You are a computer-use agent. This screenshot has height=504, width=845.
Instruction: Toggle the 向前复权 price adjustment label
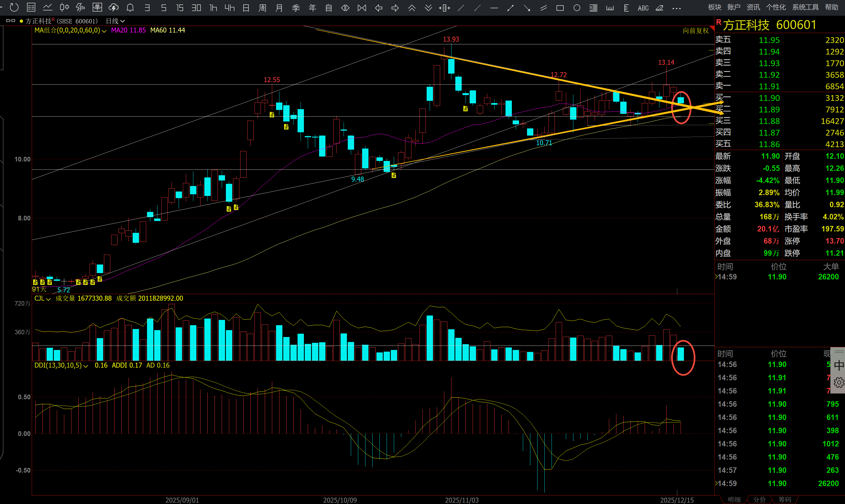(696, 31)
